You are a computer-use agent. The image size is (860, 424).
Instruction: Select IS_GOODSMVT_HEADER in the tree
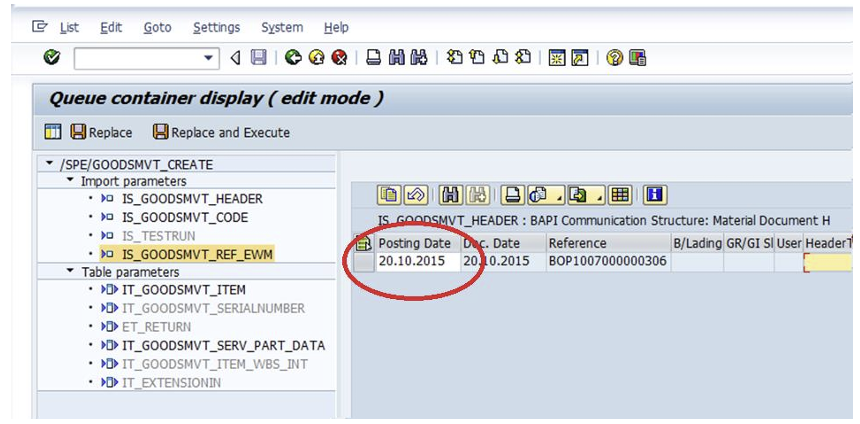(x=193, y=199)
